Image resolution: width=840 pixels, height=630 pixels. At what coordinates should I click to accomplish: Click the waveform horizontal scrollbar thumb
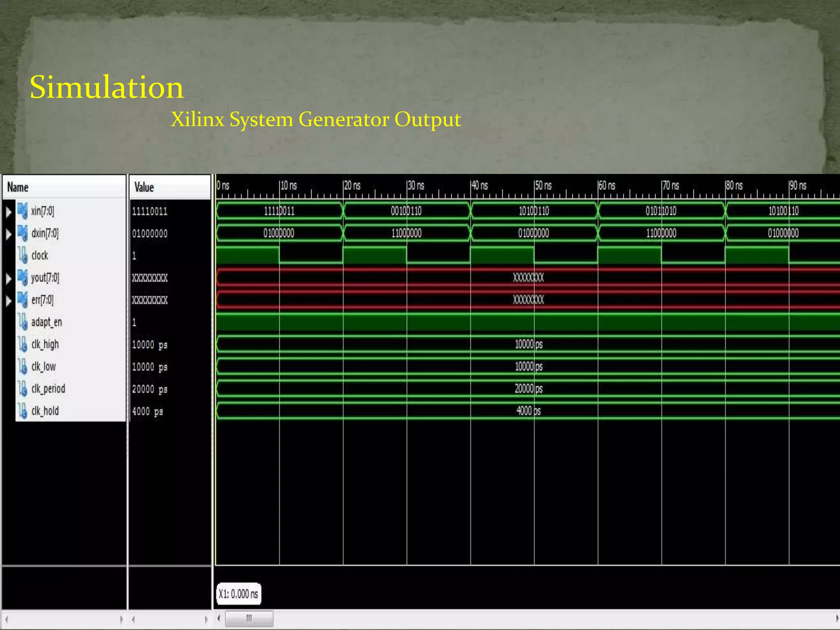pyautogui.click(x=249, y=619)
